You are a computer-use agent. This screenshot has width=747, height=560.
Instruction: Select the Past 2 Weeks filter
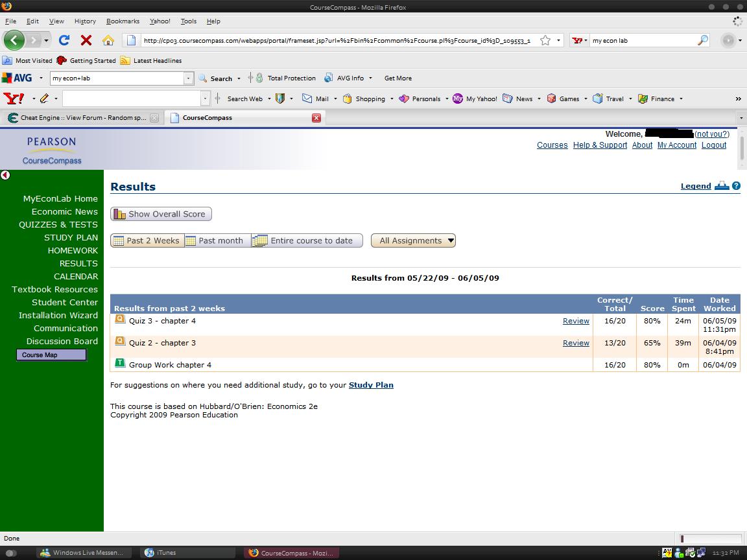point(147,240)
